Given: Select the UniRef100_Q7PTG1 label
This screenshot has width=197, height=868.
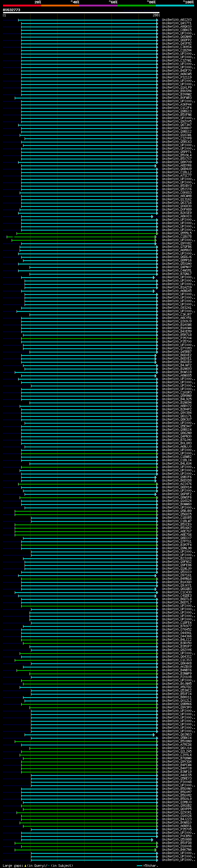Looking at the screenshot, I should coord(177,542).
